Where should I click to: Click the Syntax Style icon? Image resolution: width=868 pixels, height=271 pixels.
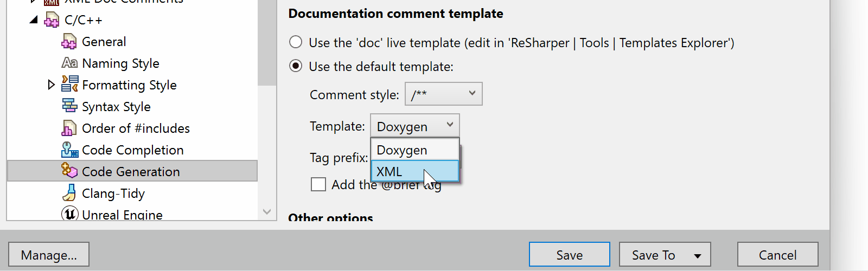click(69, 106)
